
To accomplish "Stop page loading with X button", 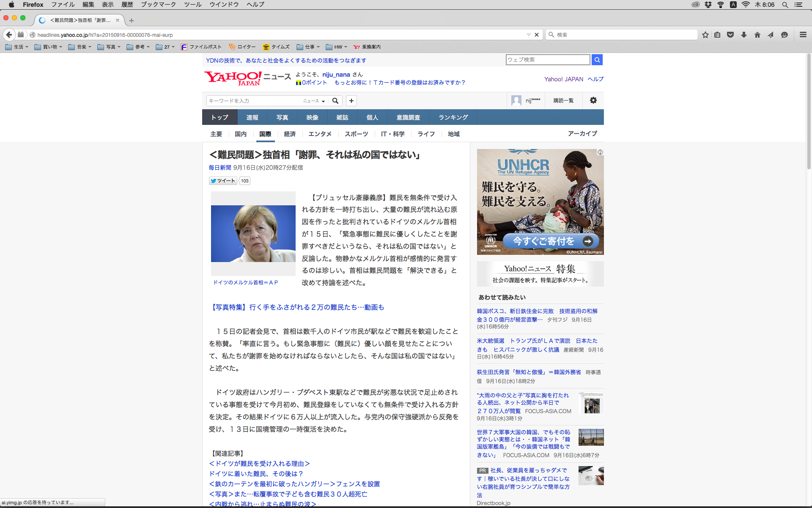I will [x=537, y=35].
